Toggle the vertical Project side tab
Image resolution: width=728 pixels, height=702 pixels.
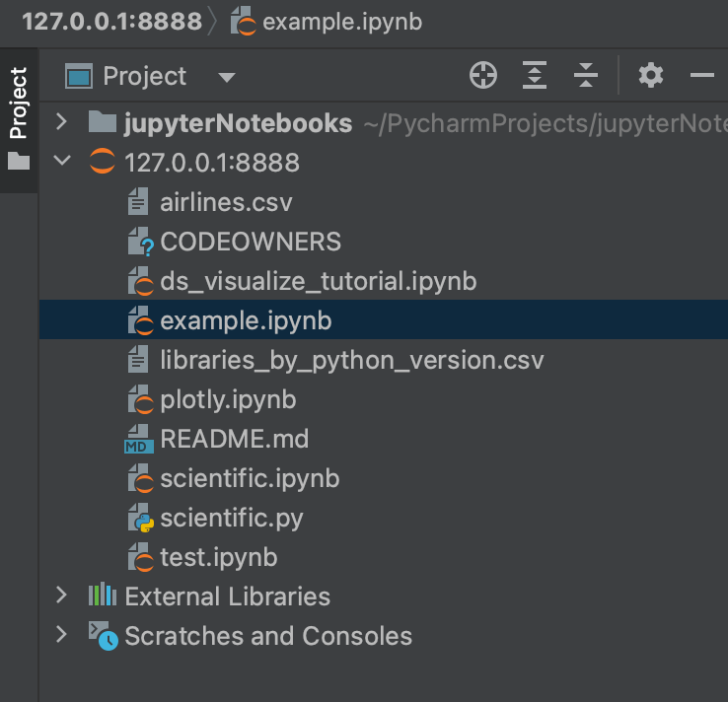click(19, 118)
